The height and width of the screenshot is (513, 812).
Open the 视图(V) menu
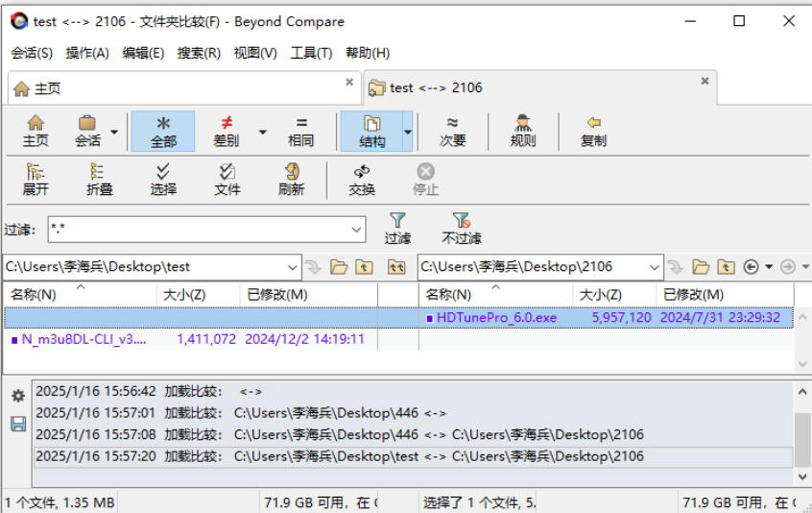255,53
